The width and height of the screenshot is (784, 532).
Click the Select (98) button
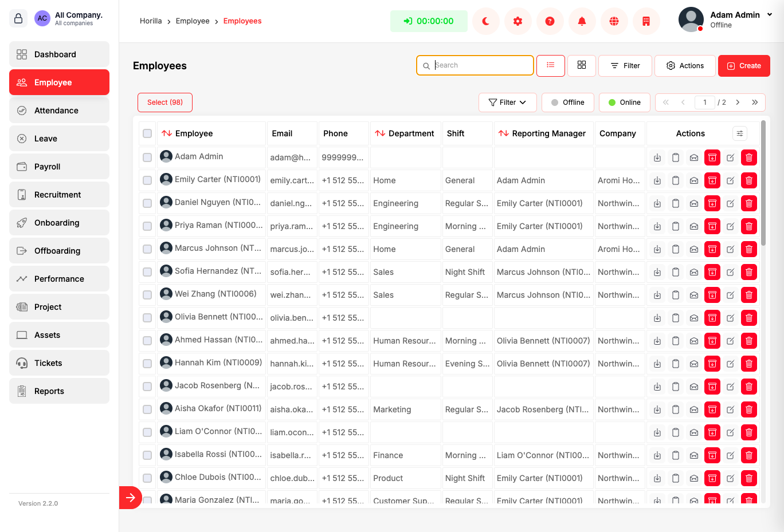(x=165, y=103)
